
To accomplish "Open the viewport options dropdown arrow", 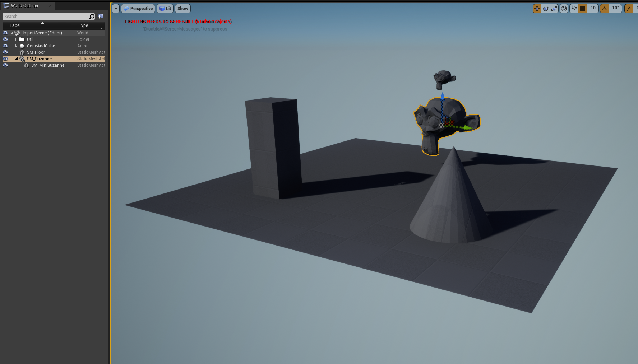I will click(x=116, y=9).
